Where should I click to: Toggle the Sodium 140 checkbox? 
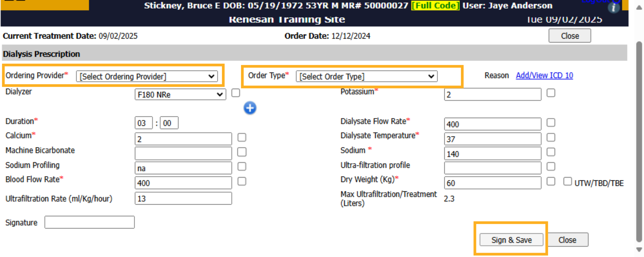point(551,152)
